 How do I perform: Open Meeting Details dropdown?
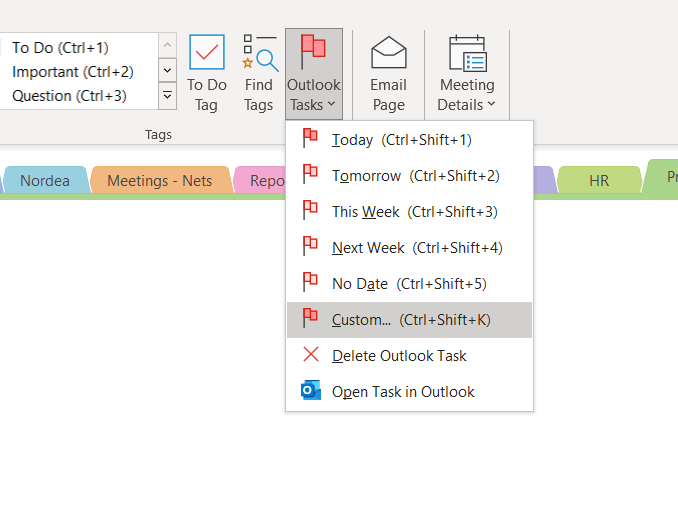(467, 74)
